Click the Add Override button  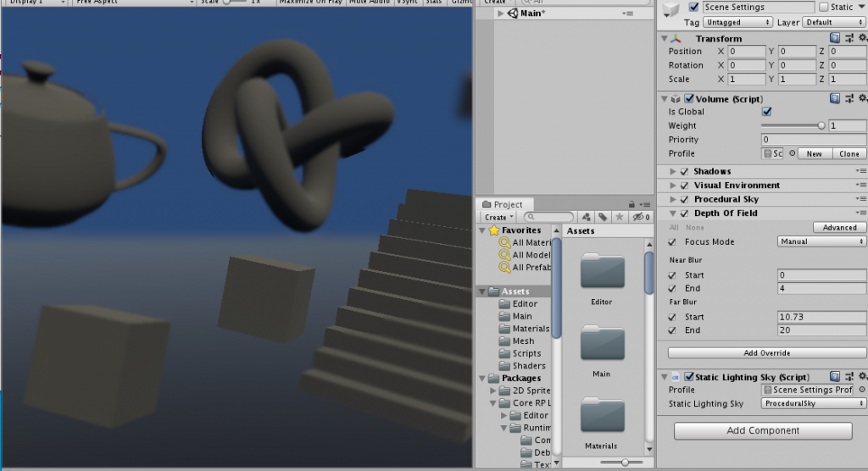pos(766,352)
